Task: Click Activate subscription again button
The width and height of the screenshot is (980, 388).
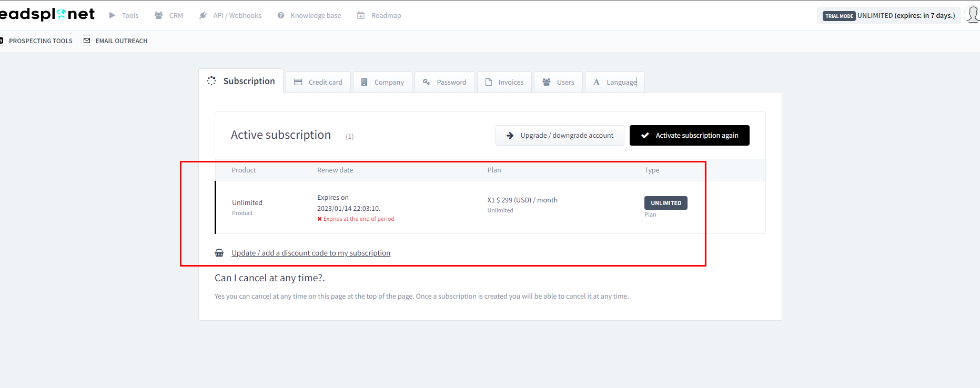Action: click(x=689, y=135)
